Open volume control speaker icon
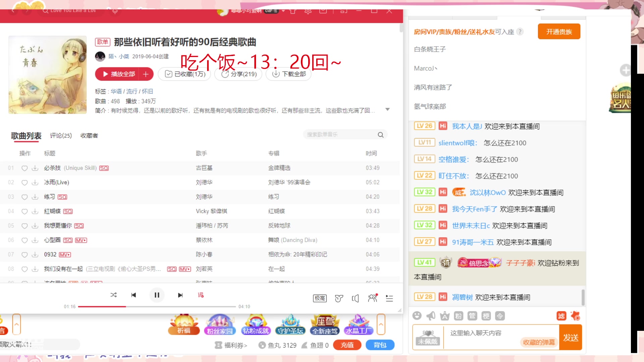 coord(355,298)
